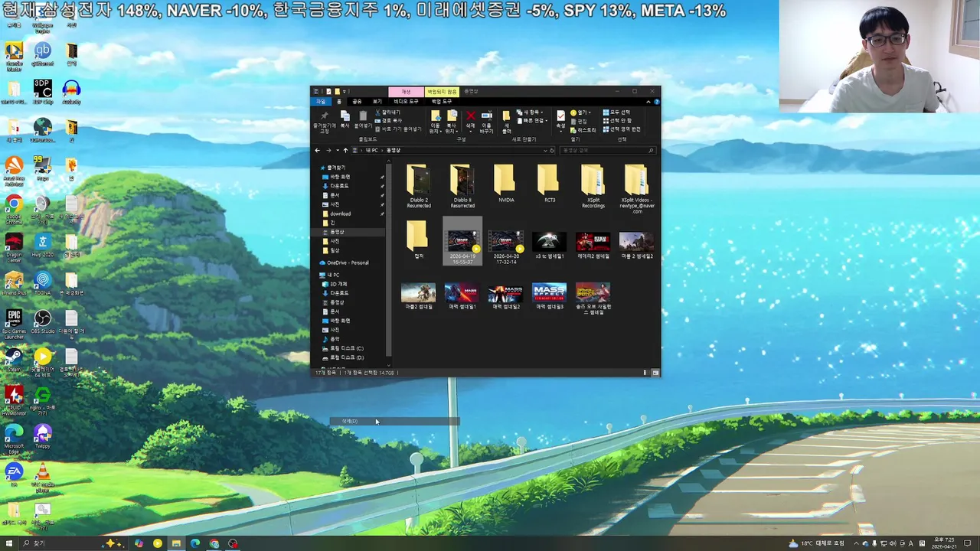Select the 매맥 썸네일3 image

point(550,296)
